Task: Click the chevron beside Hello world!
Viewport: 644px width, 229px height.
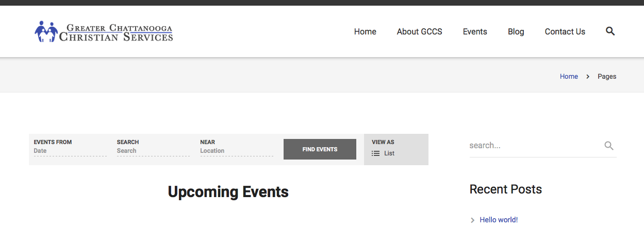Action: point(472,220)
